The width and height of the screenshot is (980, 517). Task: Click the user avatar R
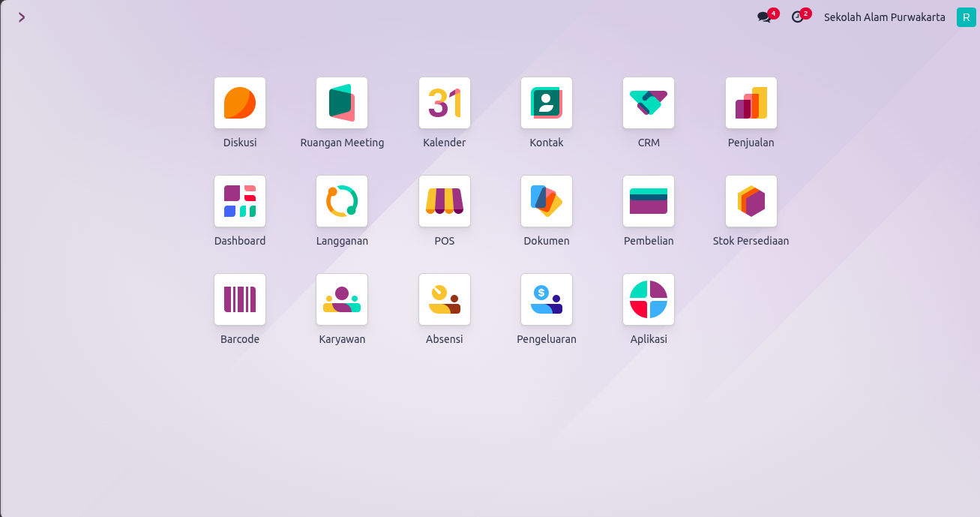(966, 17)
